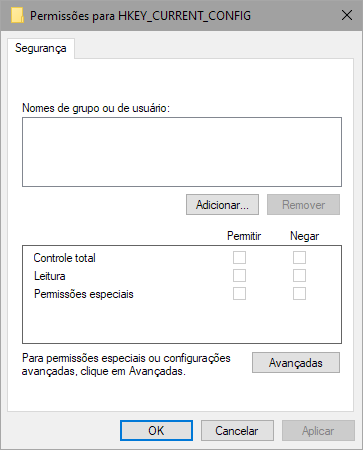Select the Controle total permission row label
Image resolution: width=363 pixels, height=450 pixels.
point(65,258)
